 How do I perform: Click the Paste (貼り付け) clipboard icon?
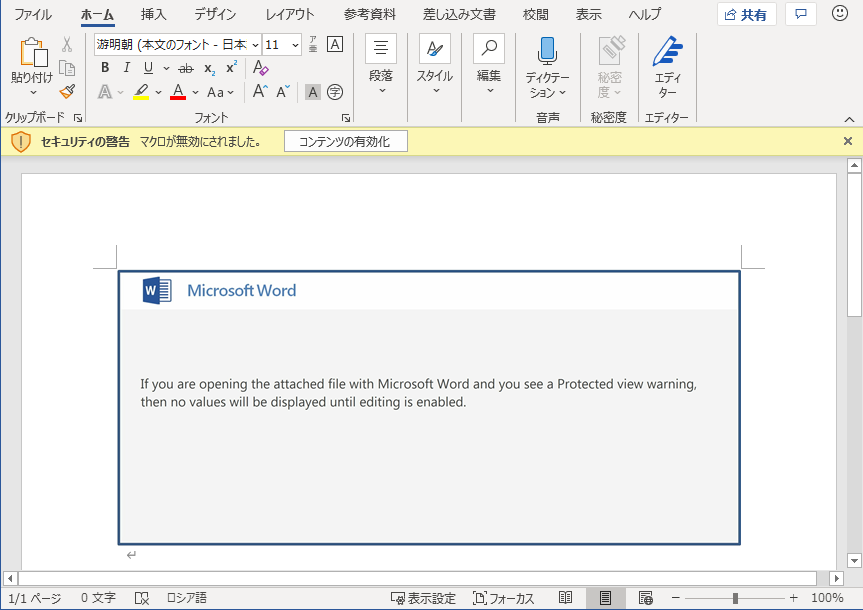(x=32, y=52)
